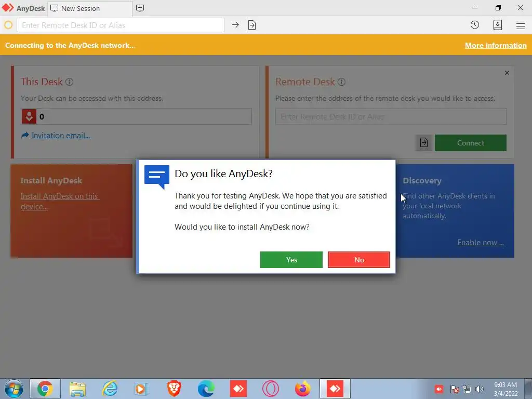The width and height of the screenshot is (532, 399).
Task: Open Firefox from taskbar
Action: click(303, 389)
